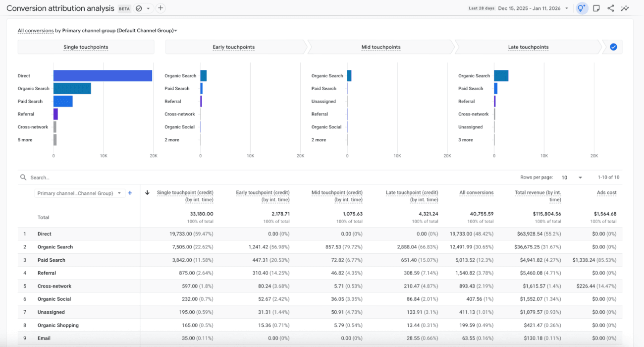Click inside the Search field above the table
The width and height of the screenshot is (644, 347).
pyautogui.click(x=50, y=177)
